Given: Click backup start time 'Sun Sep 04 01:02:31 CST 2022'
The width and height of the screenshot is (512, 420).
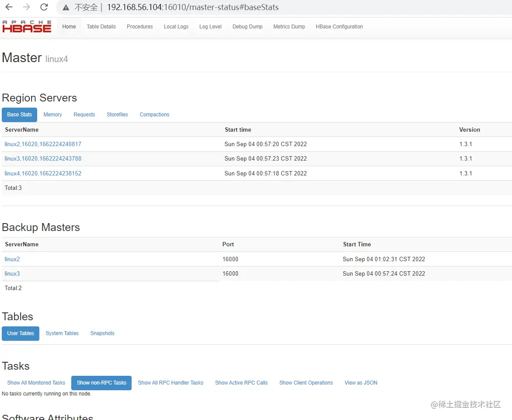Looking at the screenshot, I should (x=384, y=259).
